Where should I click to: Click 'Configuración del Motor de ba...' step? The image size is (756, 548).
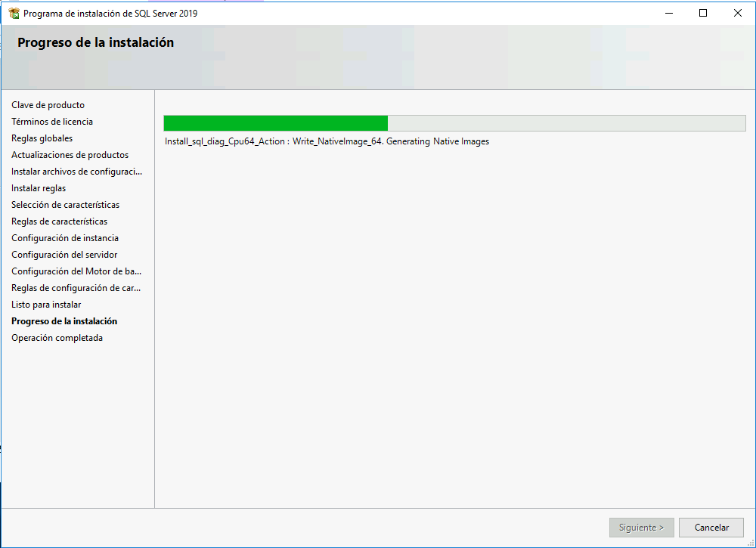pyautogui.click(x=76, y=271)
